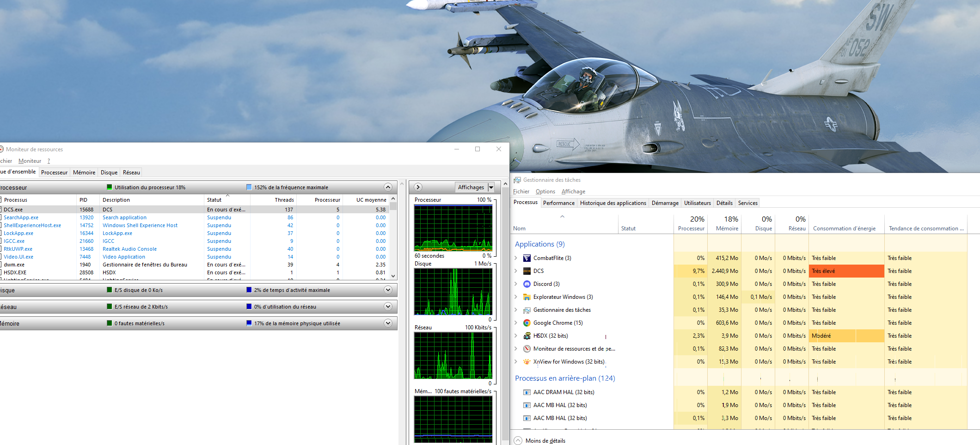This screenshot has height=445, width=980.
Task: Click the Google Chrome icon
Action: click(x=527, y=323)
